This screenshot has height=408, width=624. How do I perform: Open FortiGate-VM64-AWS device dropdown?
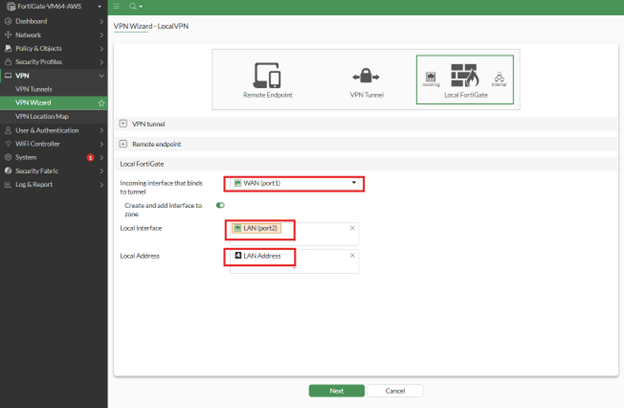coord(54,6)
